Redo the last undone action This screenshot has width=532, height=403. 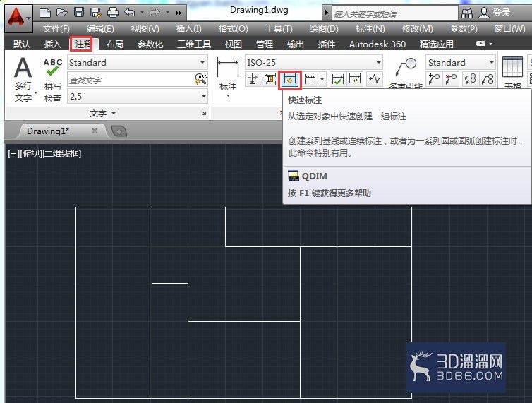click(x=155, y=13)
